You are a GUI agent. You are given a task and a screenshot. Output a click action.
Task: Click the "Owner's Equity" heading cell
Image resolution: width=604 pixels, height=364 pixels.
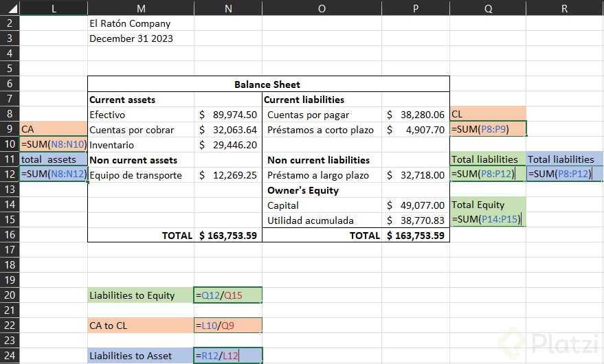322,190
